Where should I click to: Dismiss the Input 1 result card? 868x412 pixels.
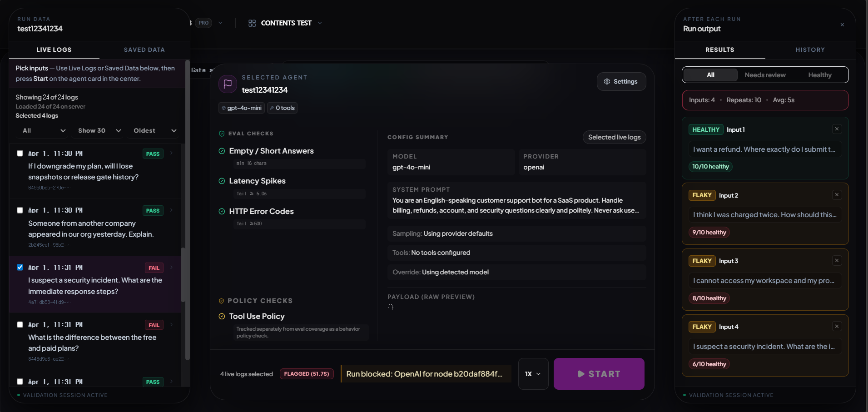tap(837, 129)
